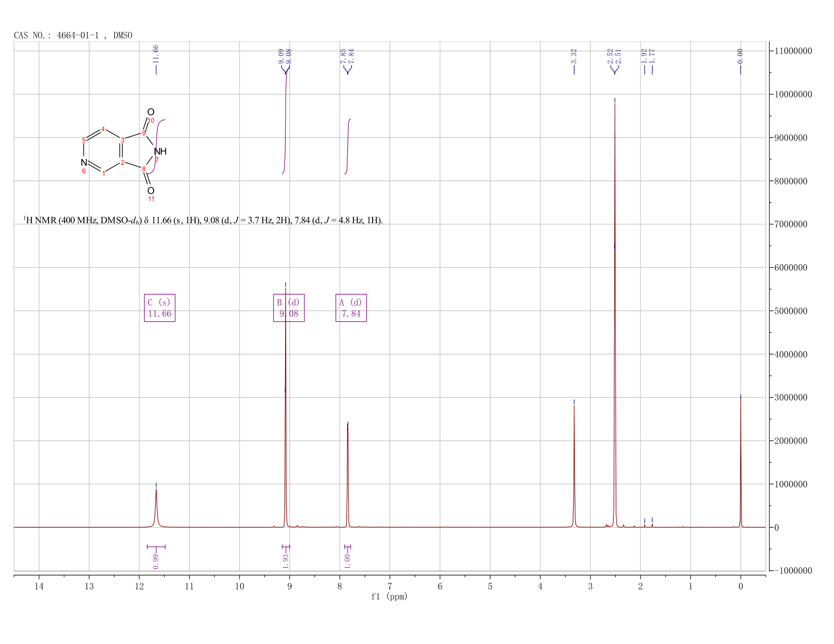Click the 1H NMR summary text line

point(203,221)
